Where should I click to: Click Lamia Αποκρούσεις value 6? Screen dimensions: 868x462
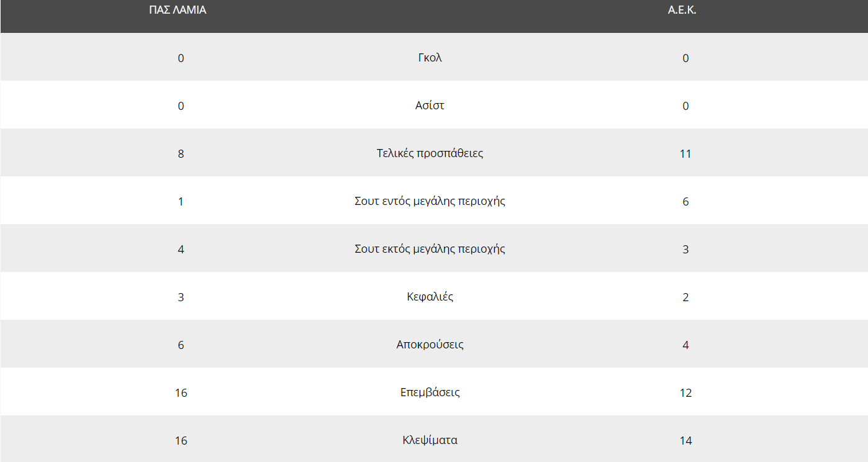click(x=181, y=345)
